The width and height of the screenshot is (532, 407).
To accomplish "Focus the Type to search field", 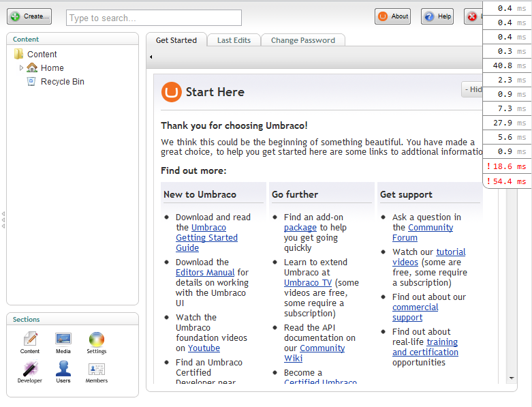I will point(154,18).
